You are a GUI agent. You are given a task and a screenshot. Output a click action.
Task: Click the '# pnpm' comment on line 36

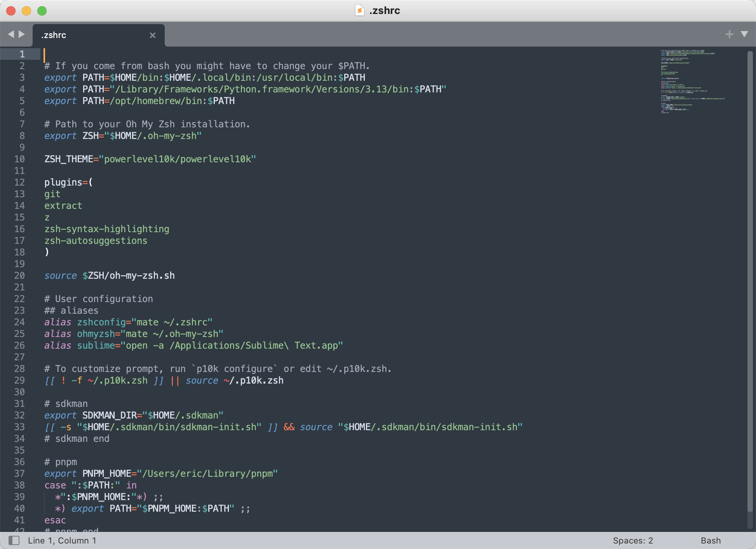[x=61, y=462]
